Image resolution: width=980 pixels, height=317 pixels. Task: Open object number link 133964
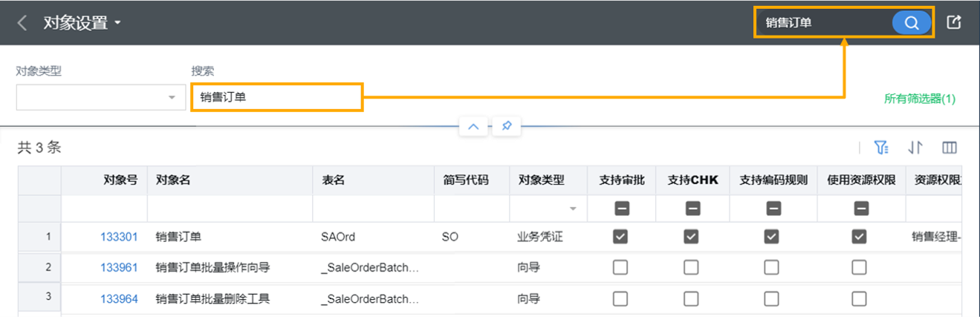pos(119,299)
